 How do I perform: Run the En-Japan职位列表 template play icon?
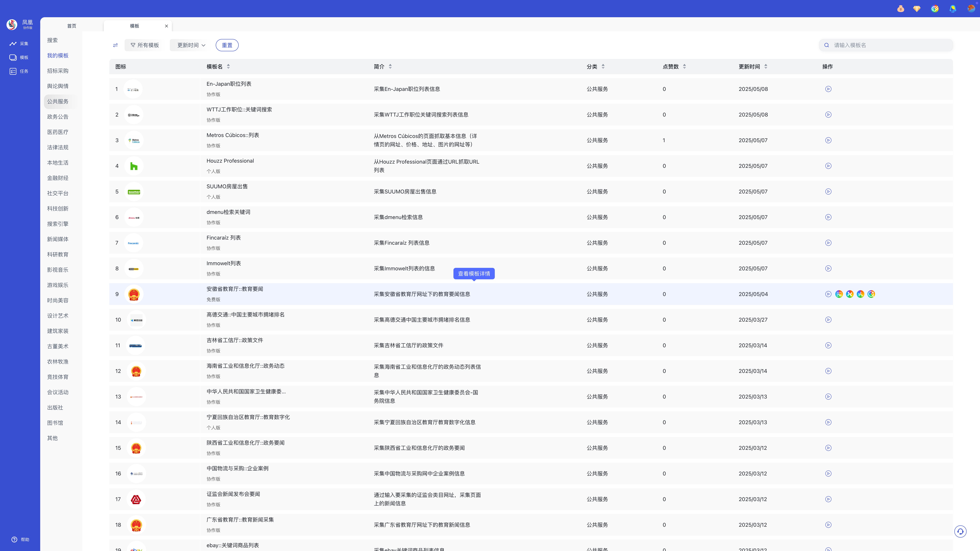click(828, 89)
